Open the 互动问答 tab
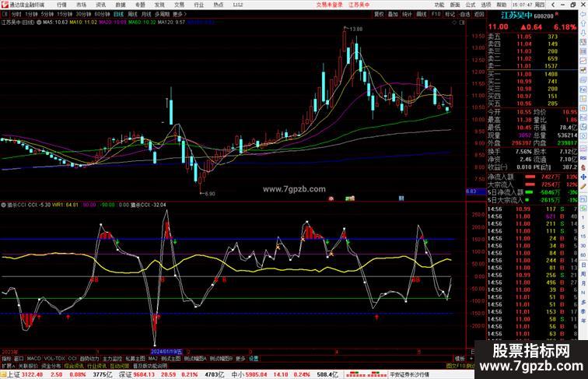Screen dimensions: 588x379 click(x=119, y=366)
